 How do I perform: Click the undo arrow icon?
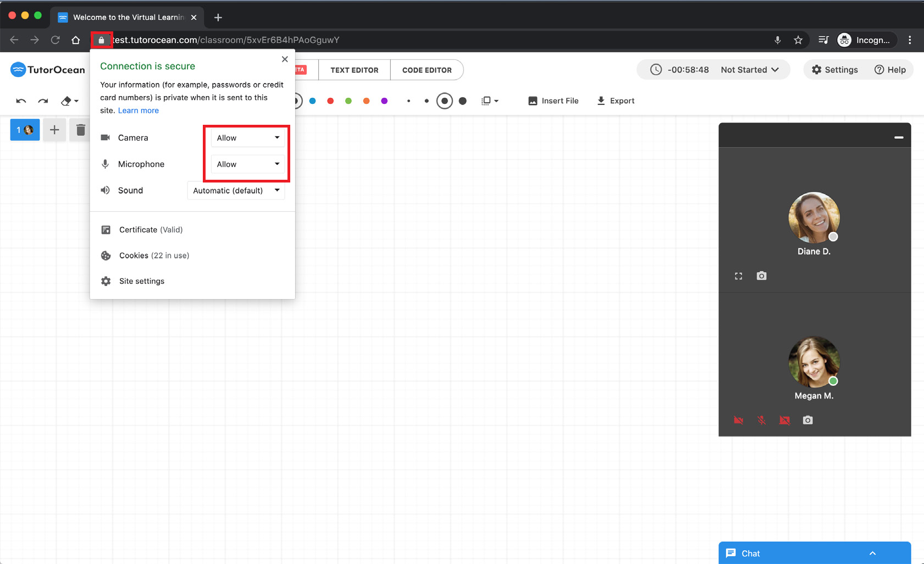pos(21,101)
